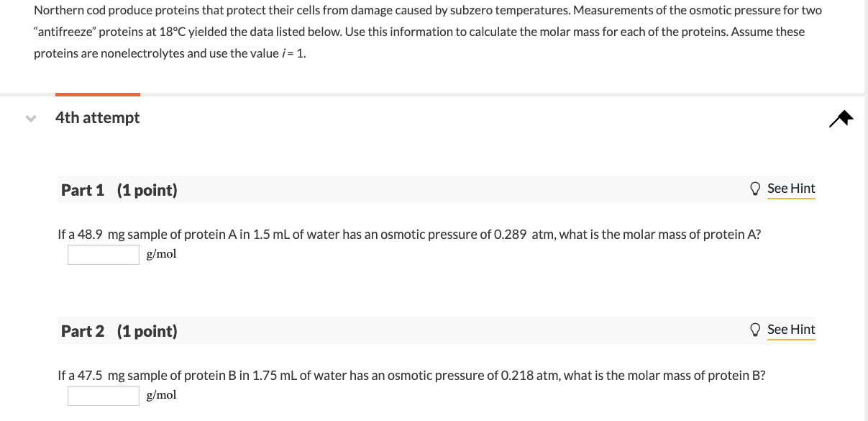
Task: Focus the protein A molar mass input box
Action: click(x=104, y=255)
